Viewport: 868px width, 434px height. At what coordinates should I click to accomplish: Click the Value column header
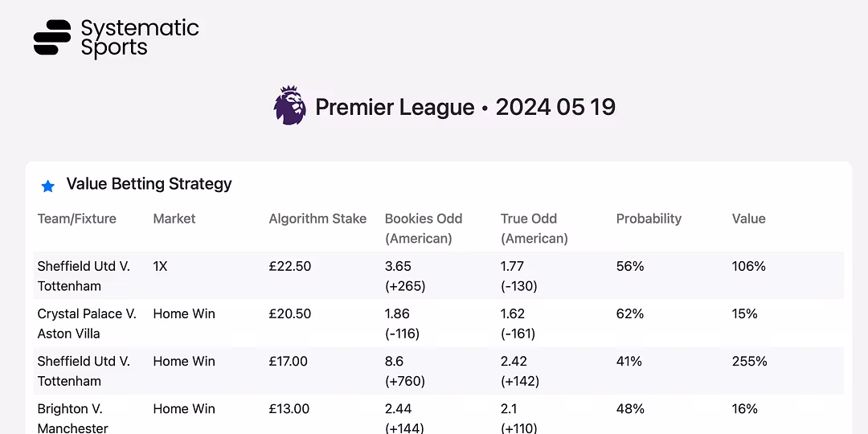click(748, 219)
